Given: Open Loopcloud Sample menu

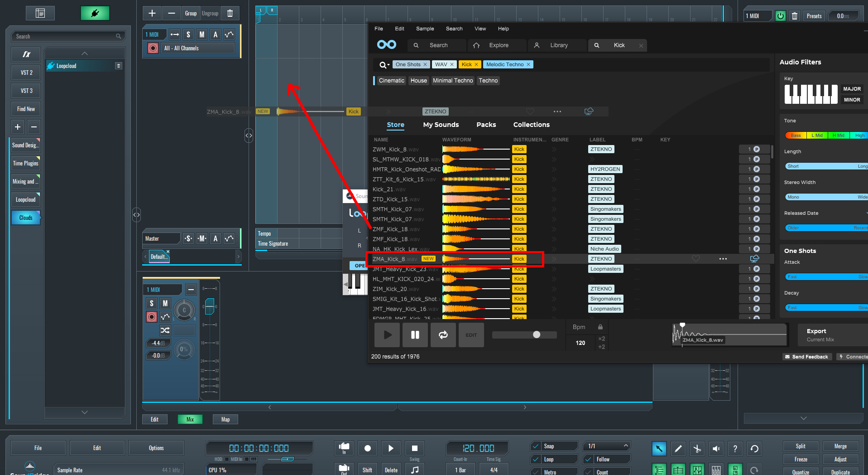Looking at the screenshot, I should pyautogui.click(x=425, y=29).
